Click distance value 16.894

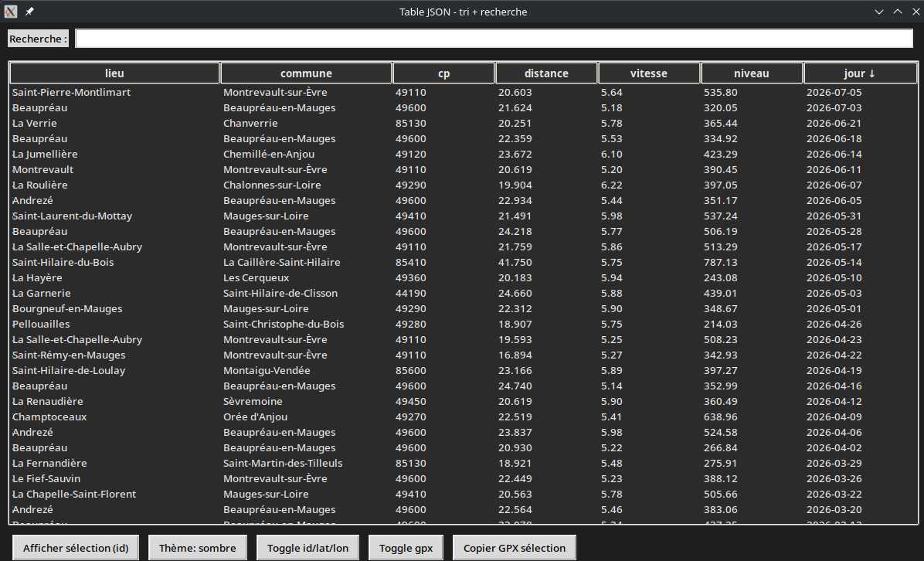tap(515, 355)
